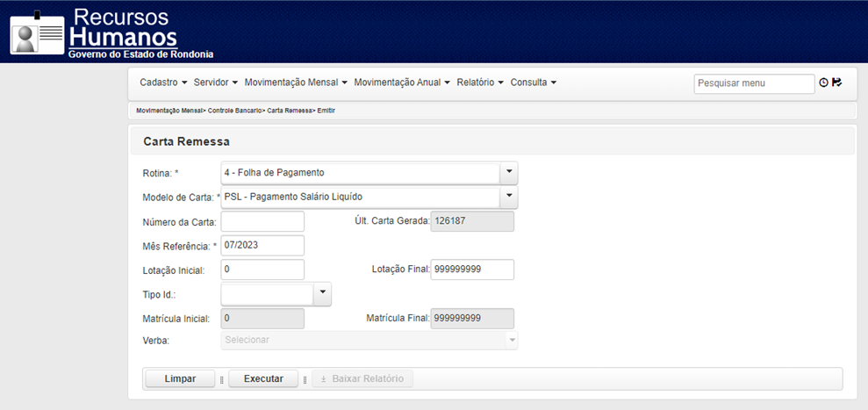Click the Carta Remessa breadcrumb

pyautogui.click(x=291, y=111)
